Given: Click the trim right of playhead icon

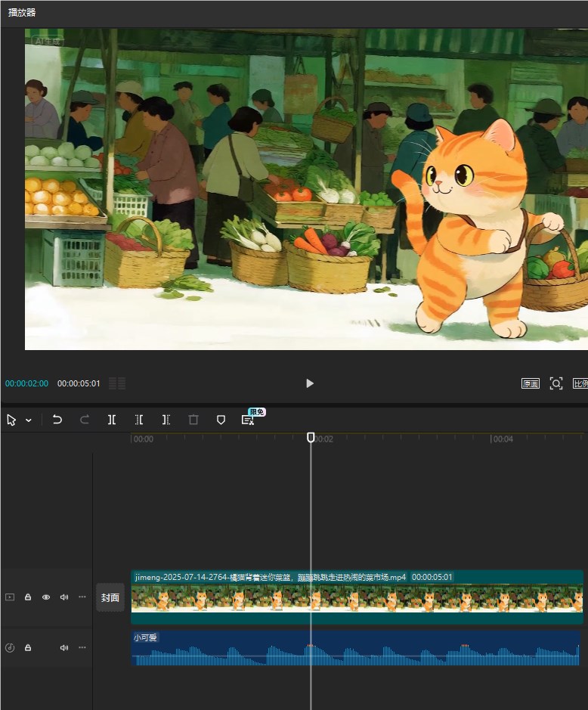Looking at the screenshot, I should (x=166, y=420).
